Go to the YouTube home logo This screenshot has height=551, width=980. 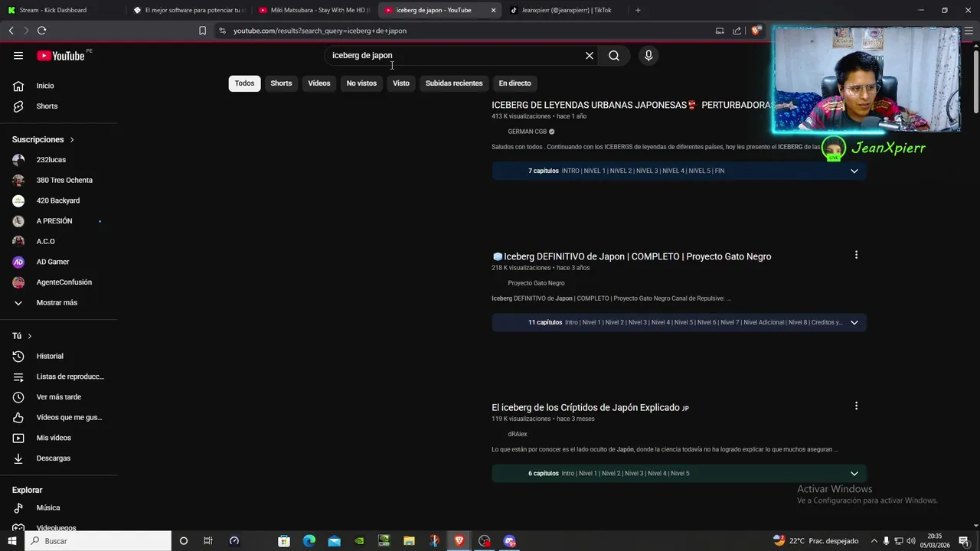60,56
